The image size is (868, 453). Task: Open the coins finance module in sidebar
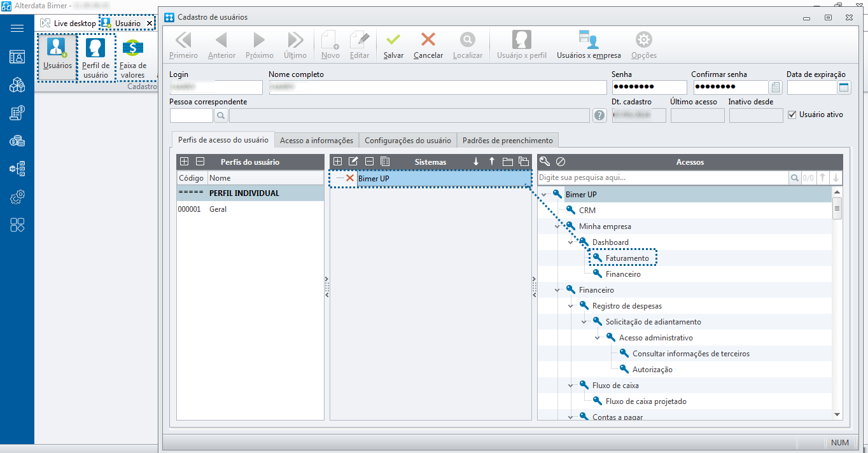pyautogui.click(x=17, y=141)
